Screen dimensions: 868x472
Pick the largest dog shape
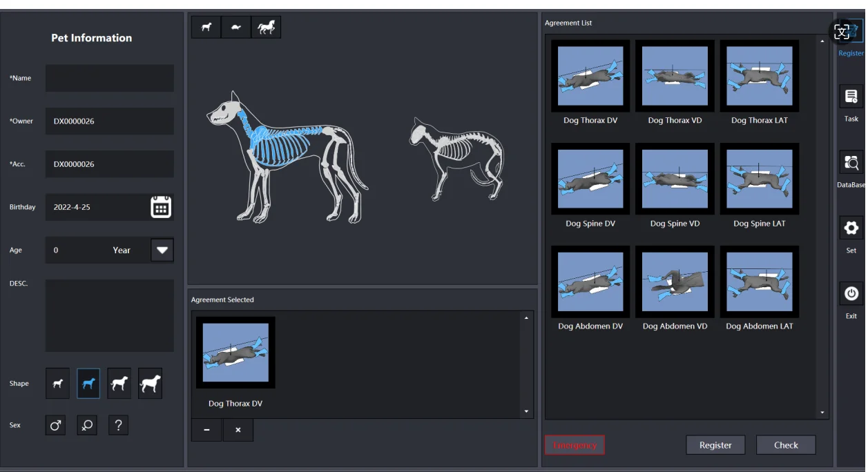150,384
